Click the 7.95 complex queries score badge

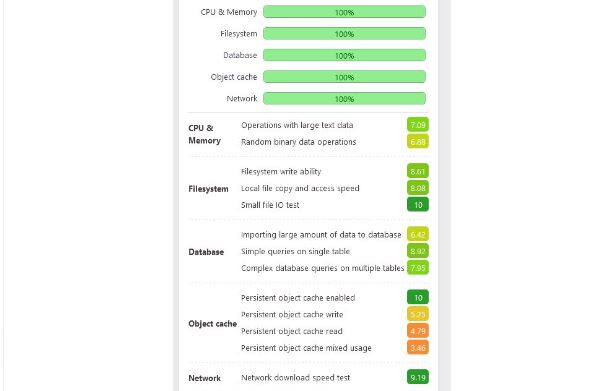click(418, 268)
